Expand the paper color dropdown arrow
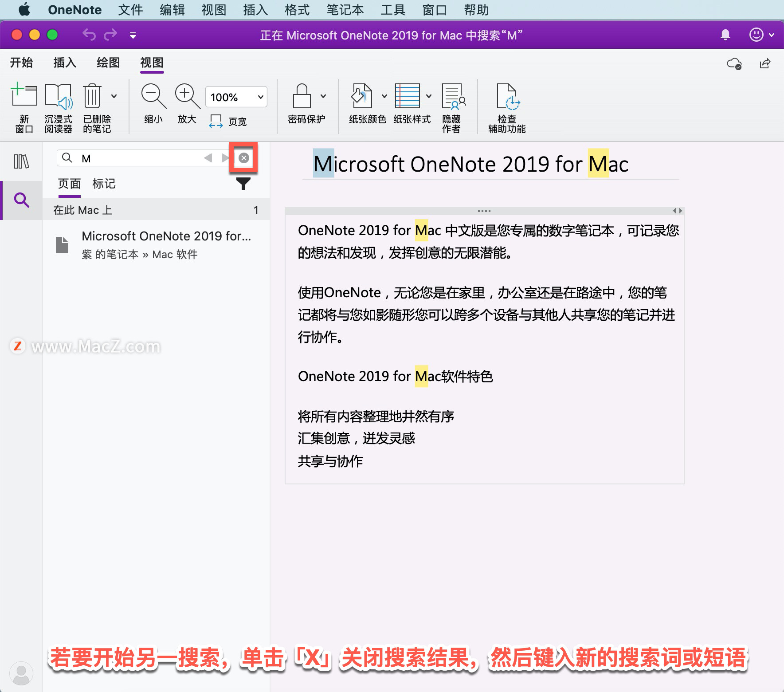 [x=384, y=96]
